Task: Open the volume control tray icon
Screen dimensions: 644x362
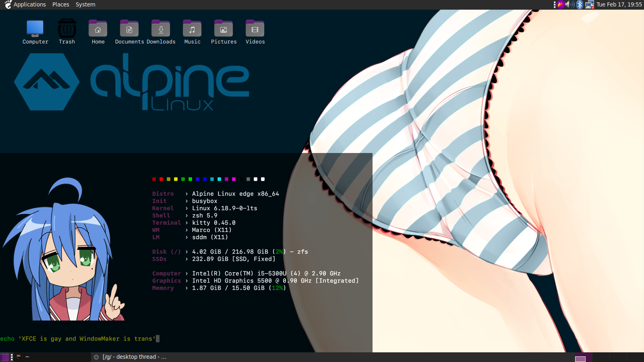Action: pyautogui.click(x=570, y=4)
